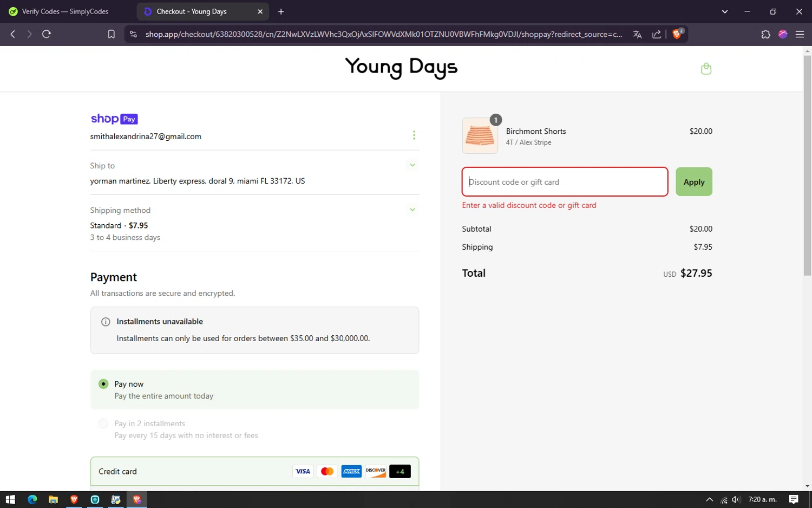Screen dimensions: 812x508
Task: Select Pay in 2 installments radio
Action: pos(103,424)
